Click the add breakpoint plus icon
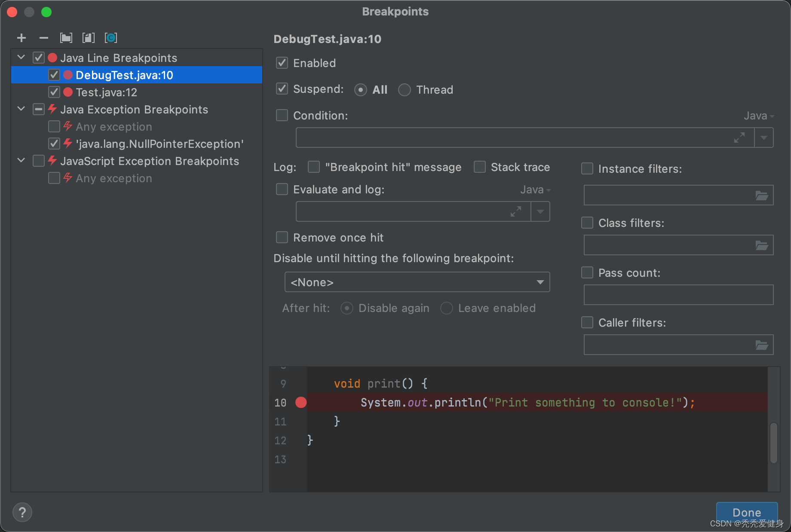791x532 pixels. pos(21,38)
